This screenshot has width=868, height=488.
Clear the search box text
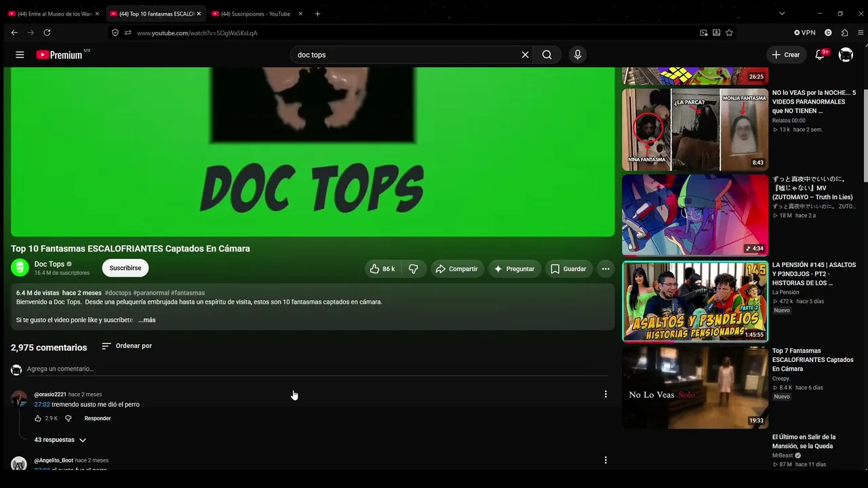[x=525, y=55]
